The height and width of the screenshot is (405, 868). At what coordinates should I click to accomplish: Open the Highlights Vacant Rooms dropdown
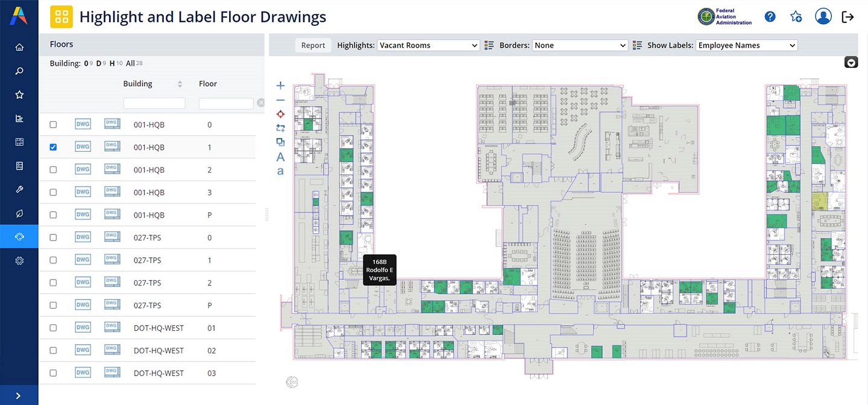[428, 45]
